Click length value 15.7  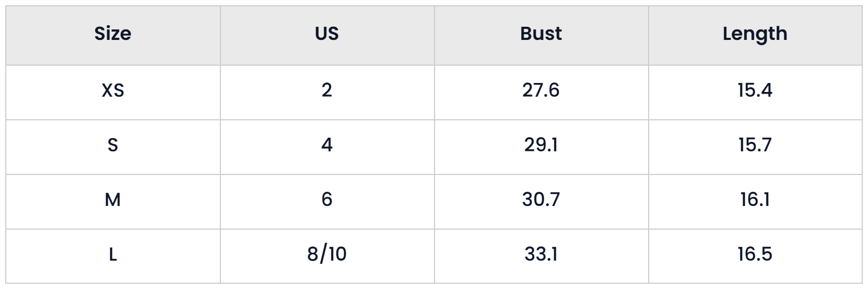(x=755, y=147)
